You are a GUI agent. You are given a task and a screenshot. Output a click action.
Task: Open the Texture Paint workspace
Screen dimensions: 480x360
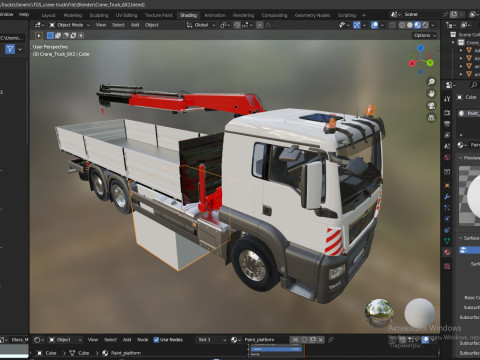[159, 15]
